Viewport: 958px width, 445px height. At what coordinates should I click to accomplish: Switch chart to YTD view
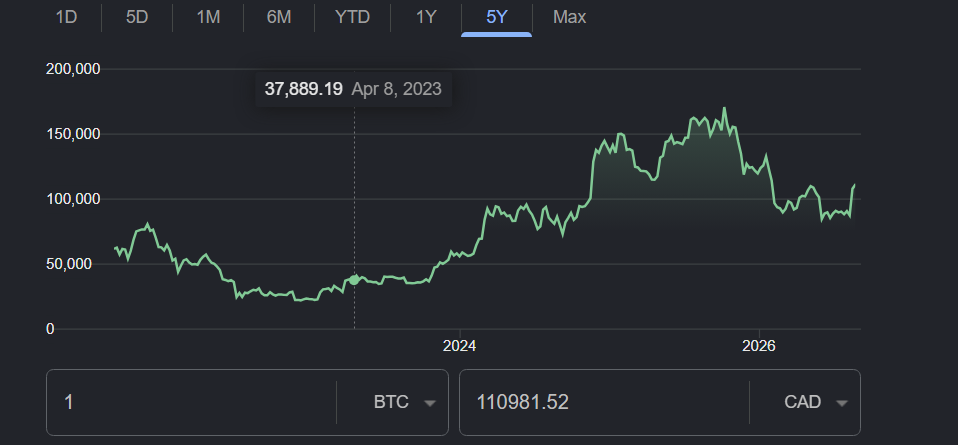[x=353, y=17]
